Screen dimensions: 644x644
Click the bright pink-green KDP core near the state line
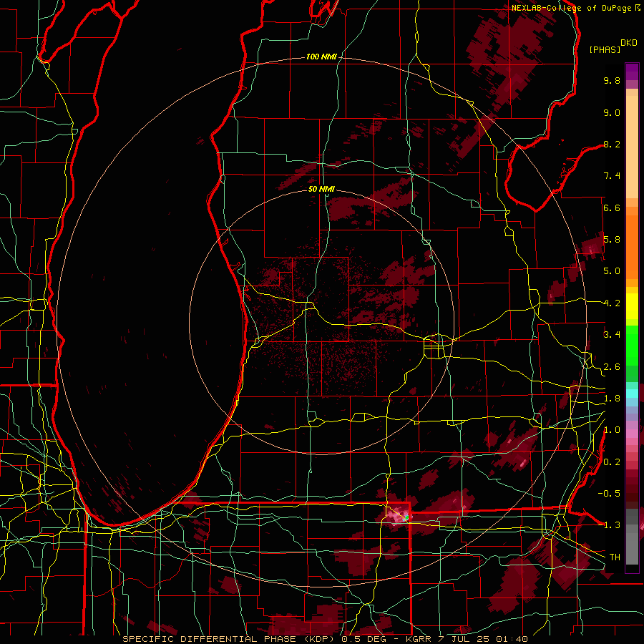399,515
